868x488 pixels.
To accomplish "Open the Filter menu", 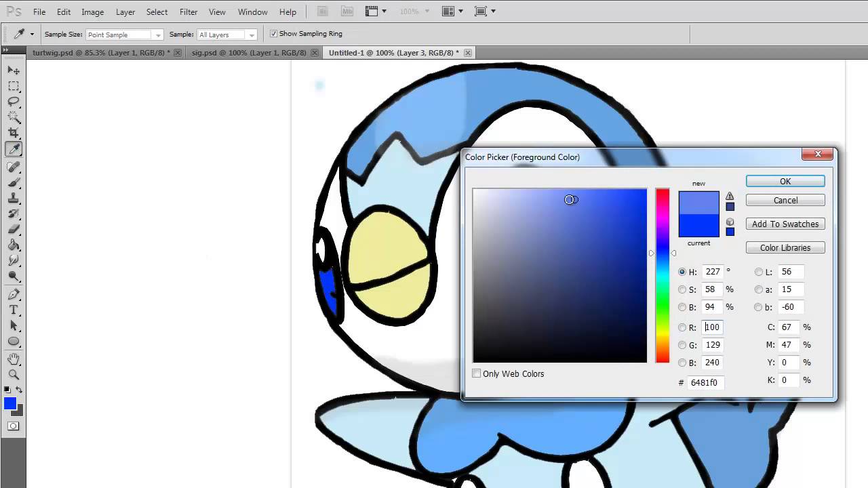I will [x=189, y=12].
